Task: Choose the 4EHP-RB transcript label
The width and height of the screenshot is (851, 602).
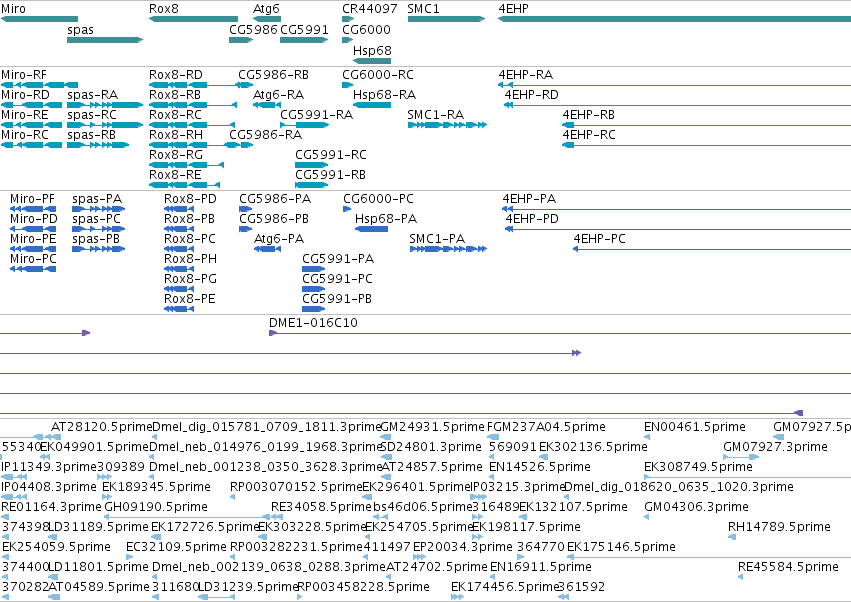Action: tap(589, 115)
